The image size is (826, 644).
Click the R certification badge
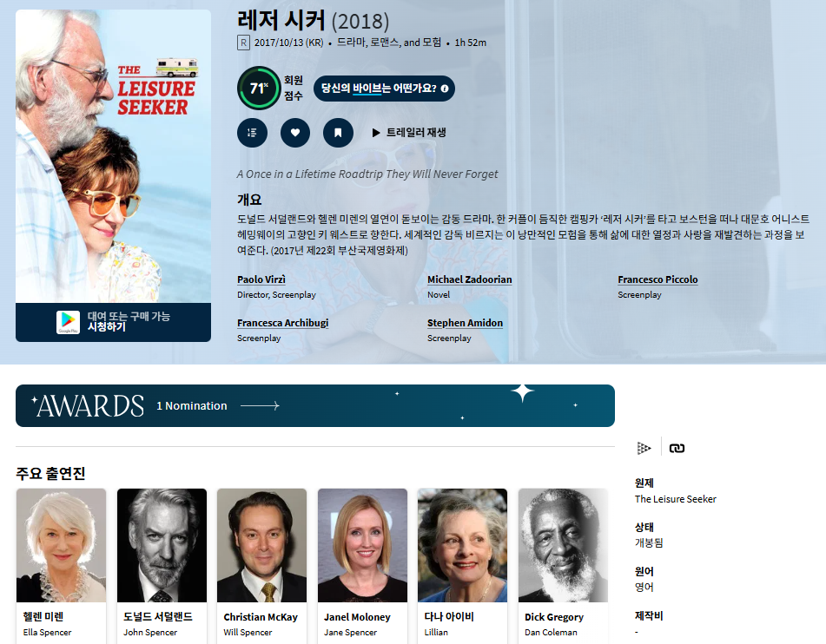coord(243,43)
